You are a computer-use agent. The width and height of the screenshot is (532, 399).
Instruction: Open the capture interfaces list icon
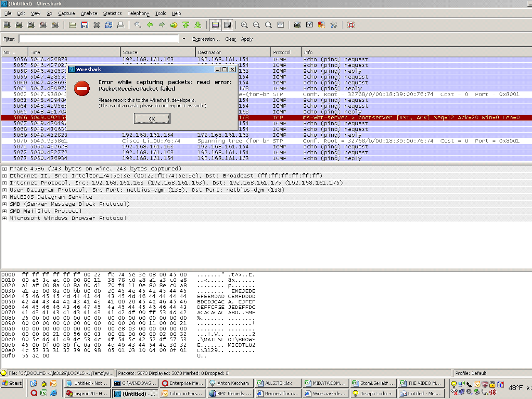[x=7, y=25]
